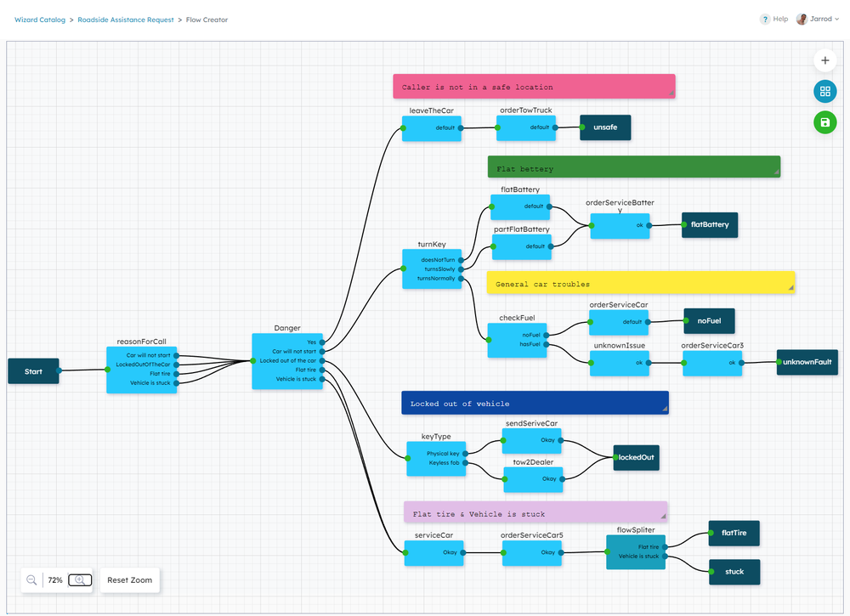This screenshot has width=850, height=616.
Task: Select the Start node
Action: (x=33, y=371)
